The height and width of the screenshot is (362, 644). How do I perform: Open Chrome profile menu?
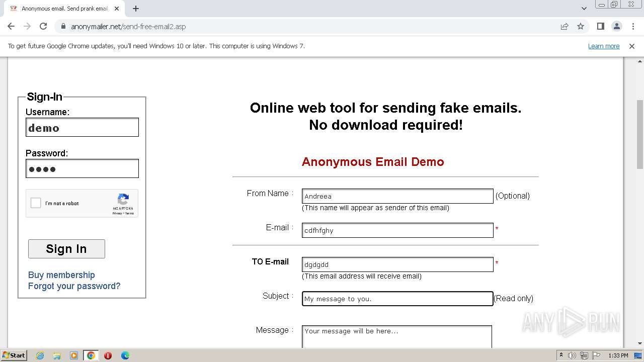point(616,26)
